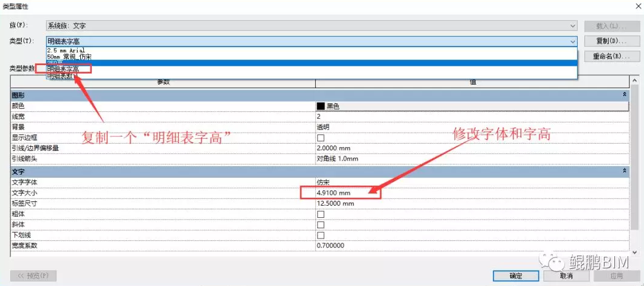This screenshot has width=644, height=286.
Task: Click the 预览 preview button
Action: click(33, 276)
